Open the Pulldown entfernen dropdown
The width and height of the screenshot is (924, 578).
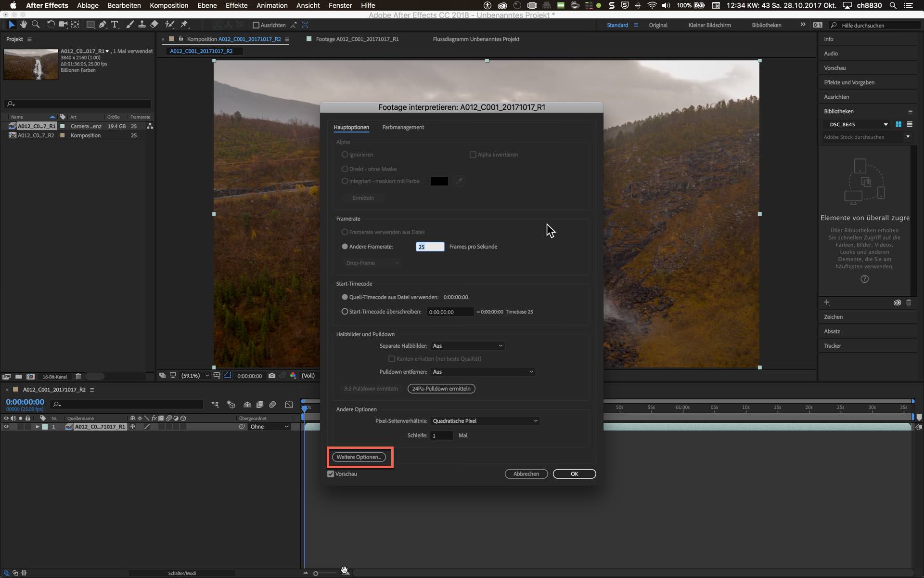coord(483,372)
